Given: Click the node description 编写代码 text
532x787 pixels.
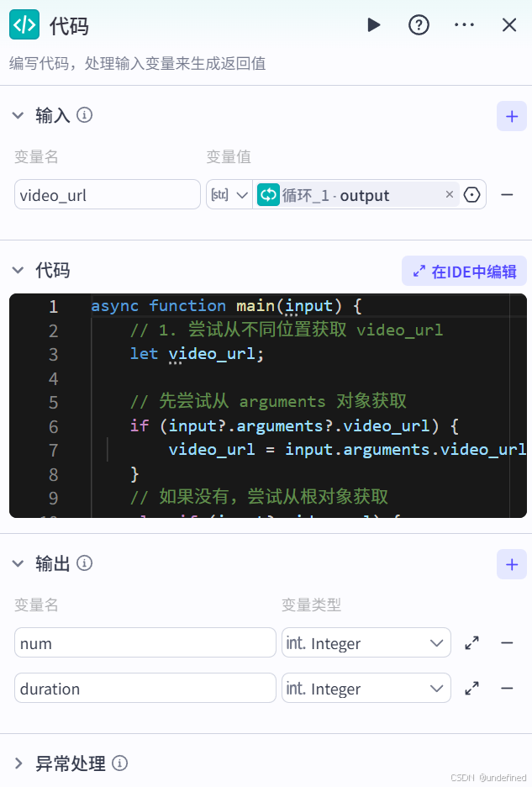Looking at the screenshot, I should (138, 63).
